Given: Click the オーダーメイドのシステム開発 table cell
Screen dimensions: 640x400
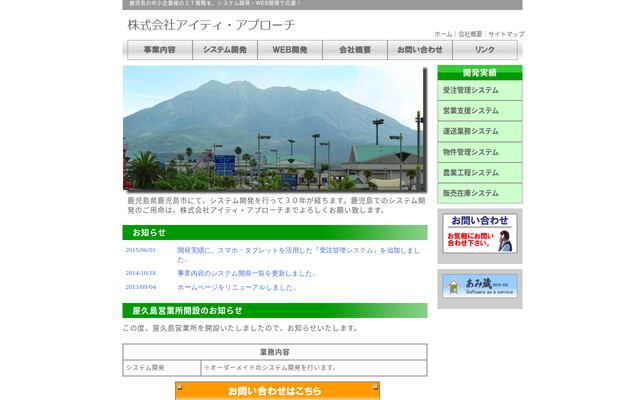Looking at the screenshot, I should [x=314, y=368].
